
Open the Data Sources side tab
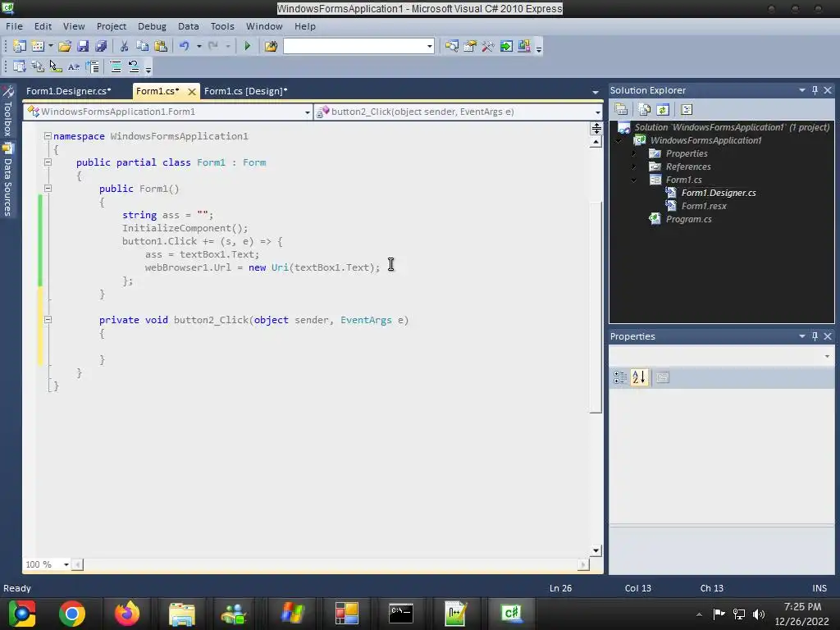[x=7, y=180]
